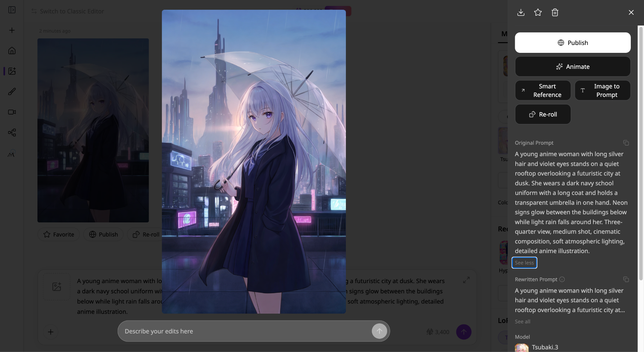This screenshot has height=352, width=644.
Task: Delete the image with the trash icon
Action: [555, 12]
